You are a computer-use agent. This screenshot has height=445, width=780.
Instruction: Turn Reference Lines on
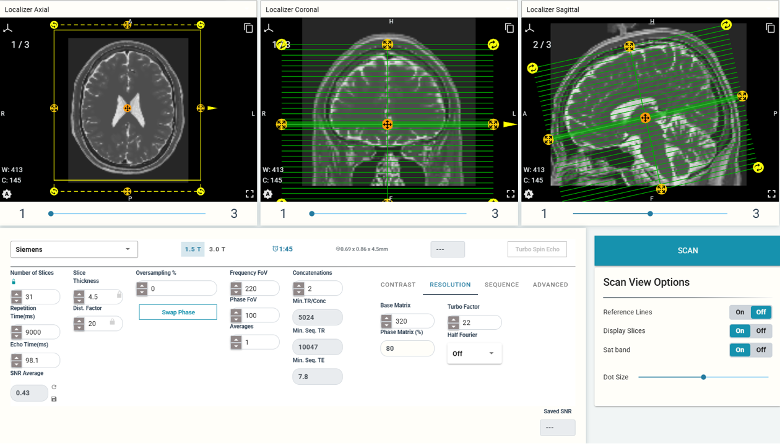[x=739, y=312]
